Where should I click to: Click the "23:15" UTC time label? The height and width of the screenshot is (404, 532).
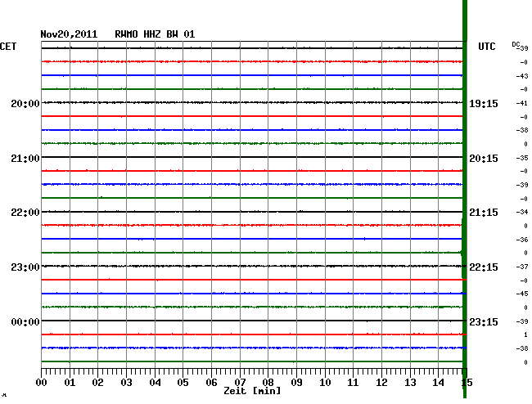tap(484, 321)
